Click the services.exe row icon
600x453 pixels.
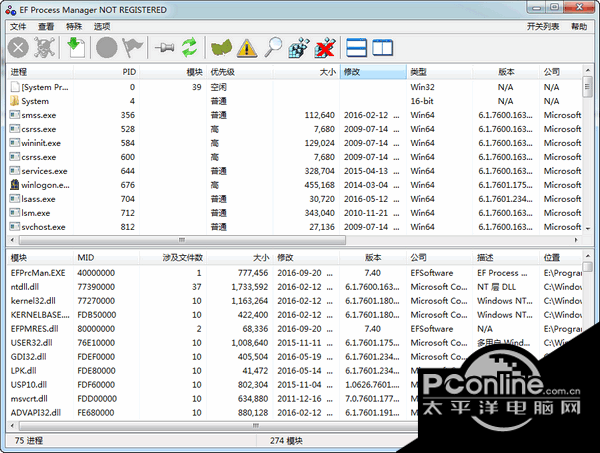point(15,171)
